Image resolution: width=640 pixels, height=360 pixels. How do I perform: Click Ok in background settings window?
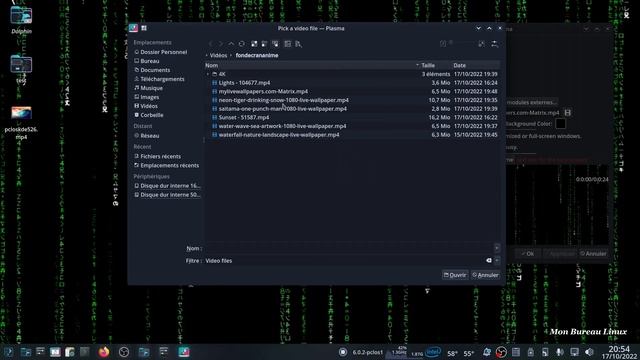tap(527, 253)
